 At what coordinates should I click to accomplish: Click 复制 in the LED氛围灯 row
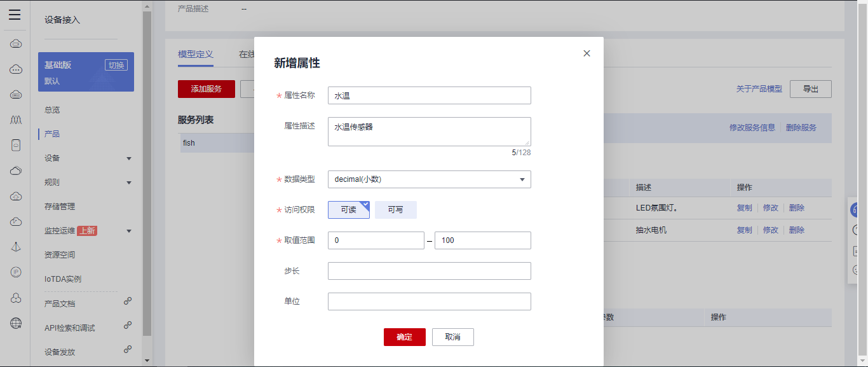coord(744,208)
